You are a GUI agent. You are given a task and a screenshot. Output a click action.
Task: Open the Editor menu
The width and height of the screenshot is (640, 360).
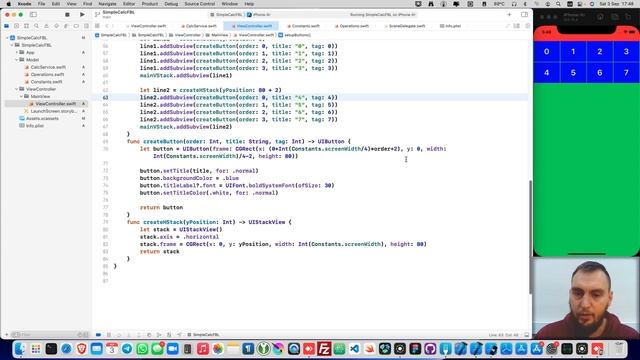[129, 4]
